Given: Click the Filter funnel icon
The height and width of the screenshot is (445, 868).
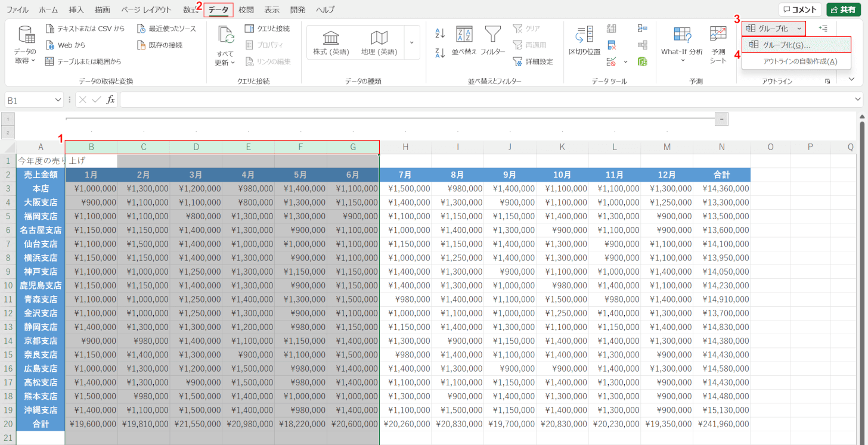Looking at the screenshot, I should 492,41.
